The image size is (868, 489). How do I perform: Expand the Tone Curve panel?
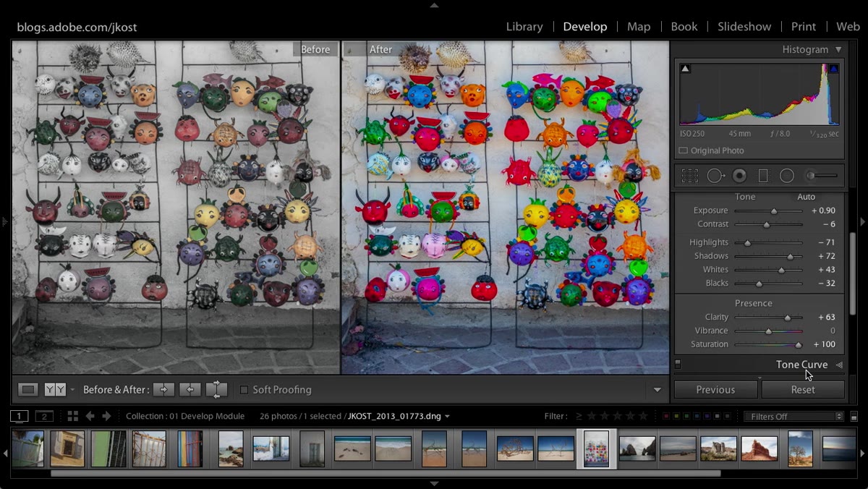tap(840, 365)
